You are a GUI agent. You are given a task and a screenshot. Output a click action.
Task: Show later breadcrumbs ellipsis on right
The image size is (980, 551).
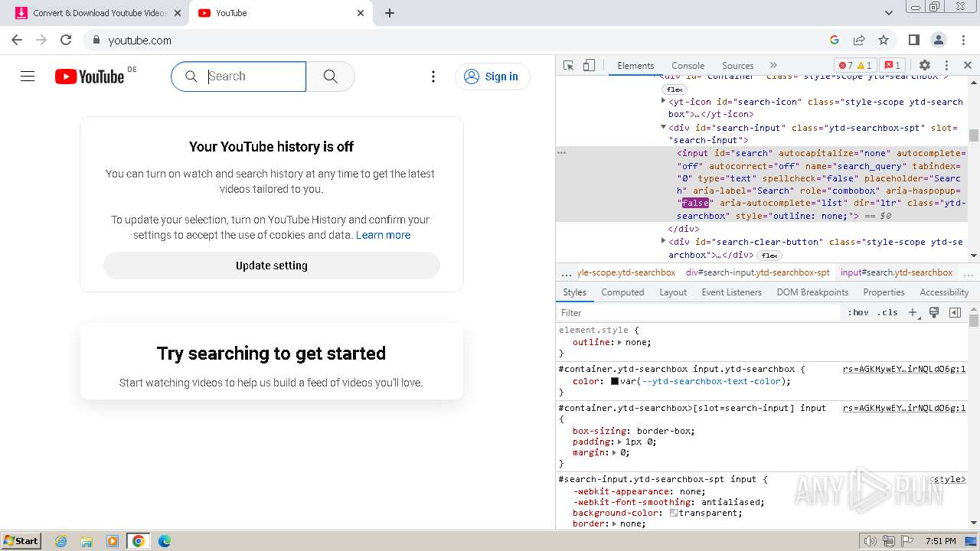(969, 273)
